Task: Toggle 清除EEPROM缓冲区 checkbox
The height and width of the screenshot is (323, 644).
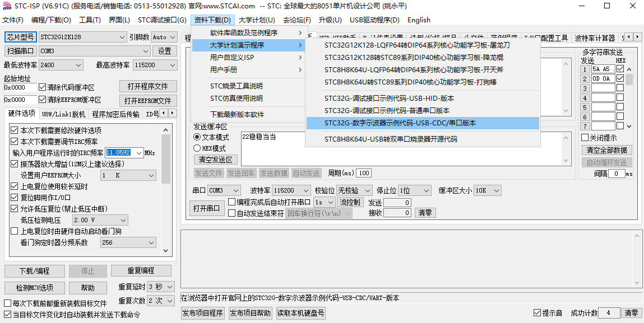Action: point(42,100)
